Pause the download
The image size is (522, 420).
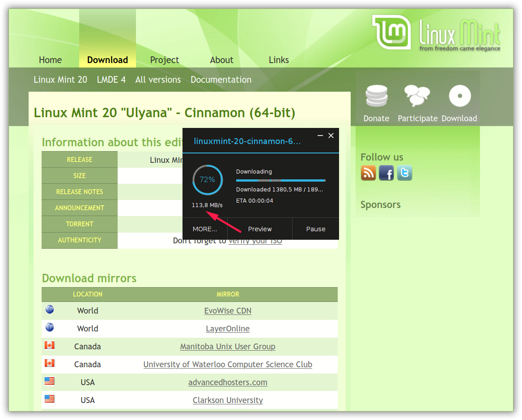pos(316,229)
